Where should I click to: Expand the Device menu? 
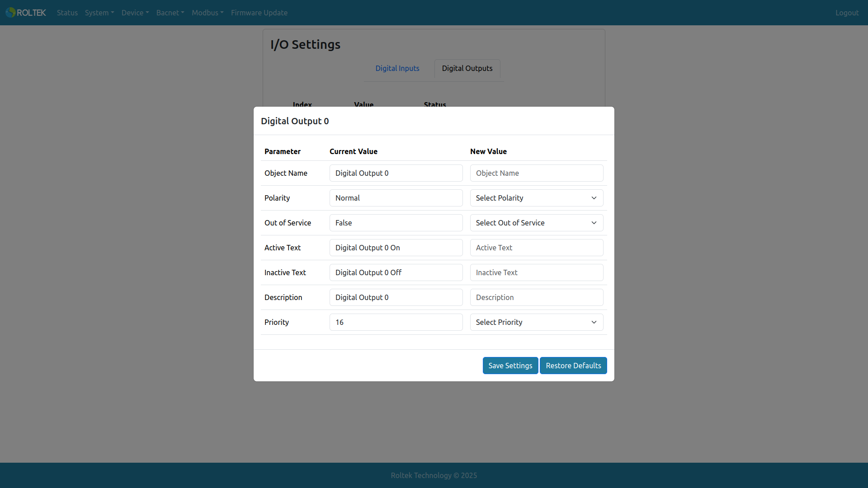click(135, 13)
